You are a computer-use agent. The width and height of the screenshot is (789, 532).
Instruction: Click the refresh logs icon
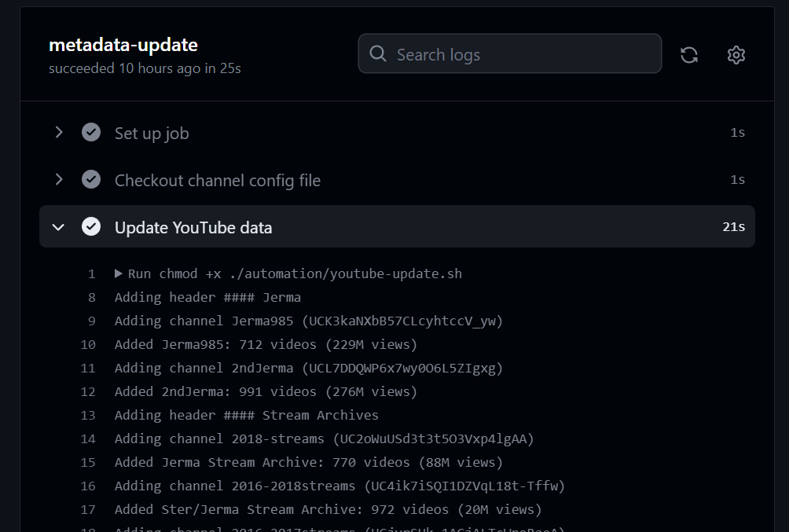pos(689,55)
